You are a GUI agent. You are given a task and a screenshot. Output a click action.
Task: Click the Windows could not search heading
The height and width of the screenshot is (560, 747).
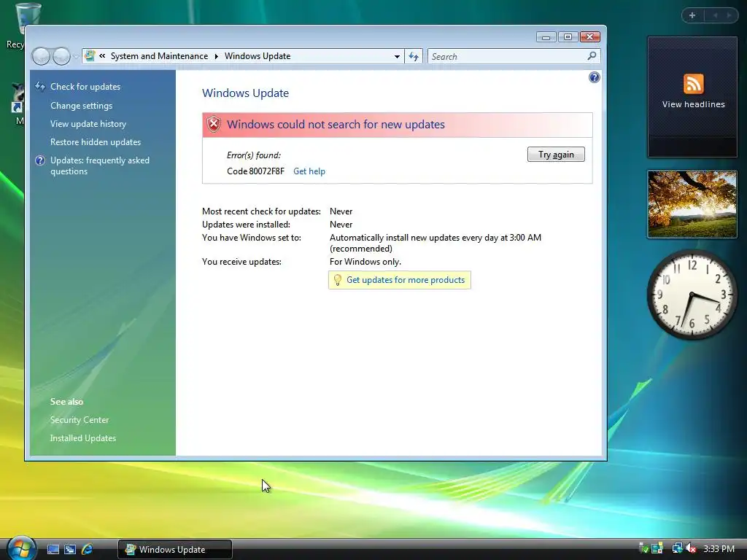click(x=336, y=124)
